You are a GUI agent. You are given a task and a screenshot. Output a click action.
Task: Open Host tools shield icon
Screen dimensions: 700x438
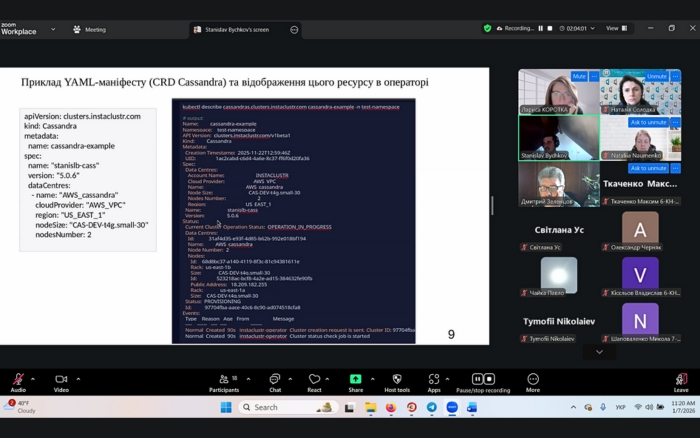397,381
